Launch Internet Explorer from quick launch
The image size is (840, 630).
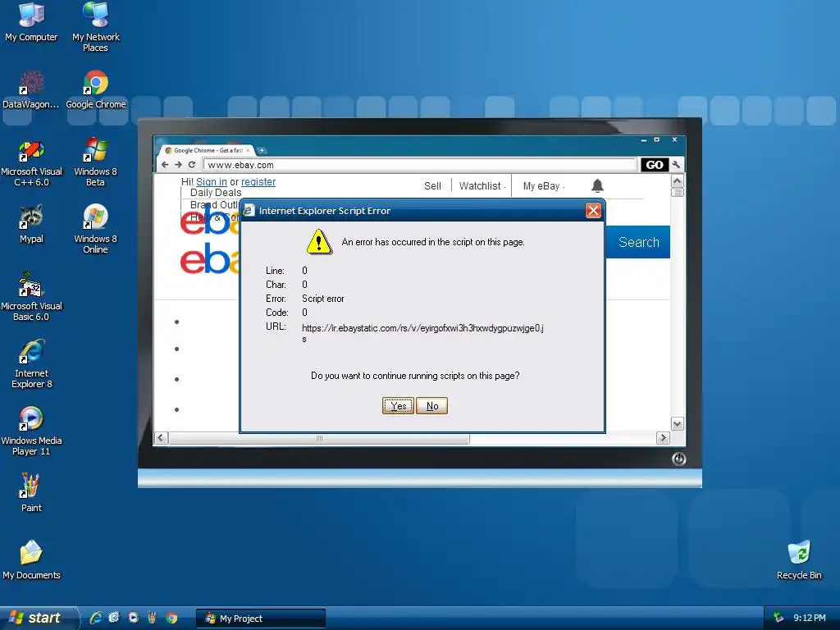click(96, 618)
